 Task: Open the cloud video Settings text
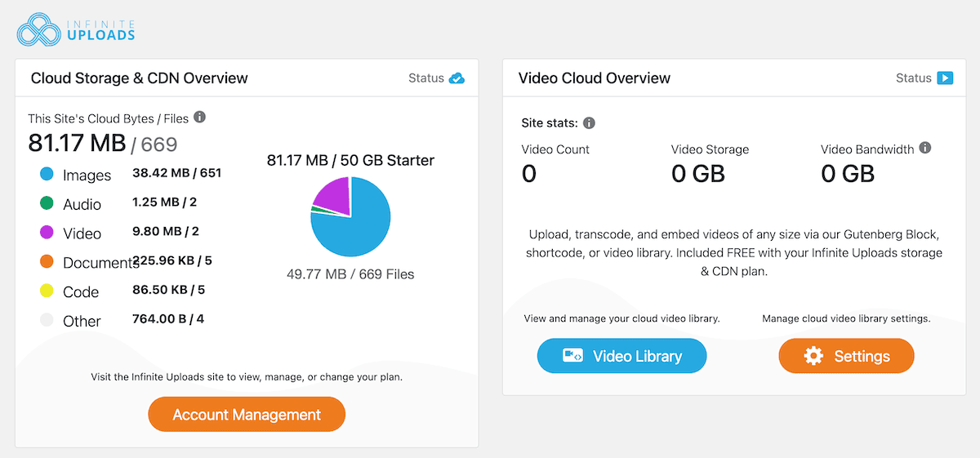tap(862, 356)
